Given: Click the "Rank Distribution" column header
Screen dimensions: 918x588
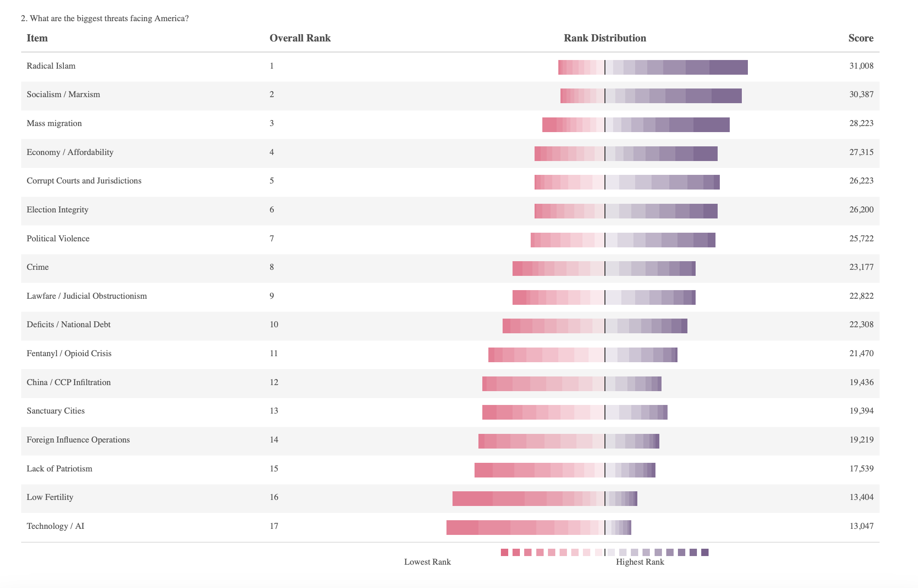Looking at the screenshot, I should coord(605,38).
